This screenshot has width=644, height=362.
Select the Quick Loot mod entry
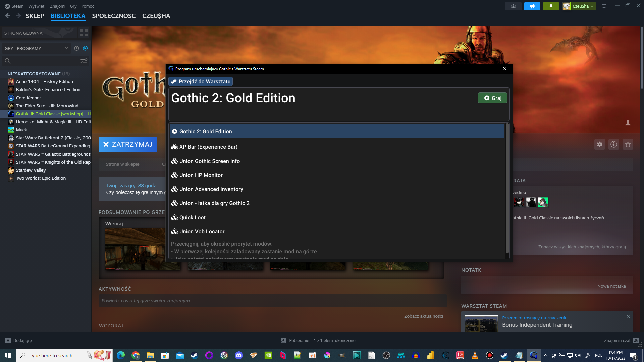[192, 217]
